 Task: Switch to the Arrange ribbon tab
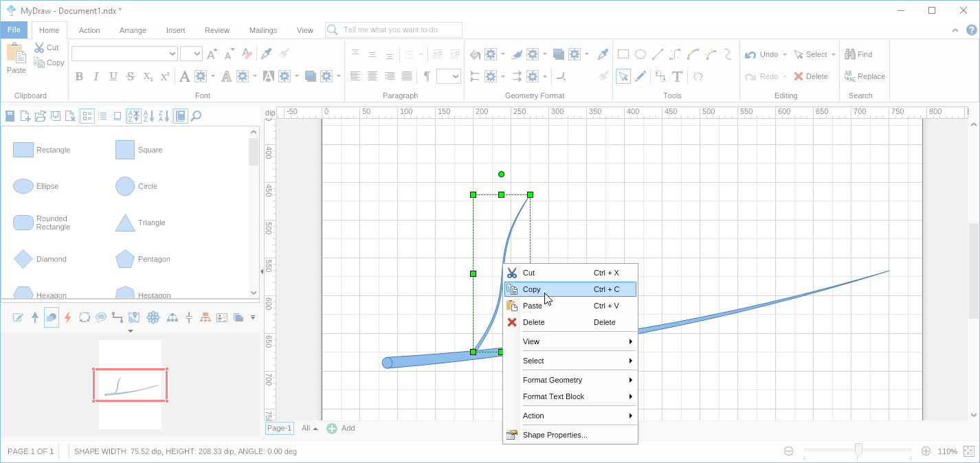133,30
